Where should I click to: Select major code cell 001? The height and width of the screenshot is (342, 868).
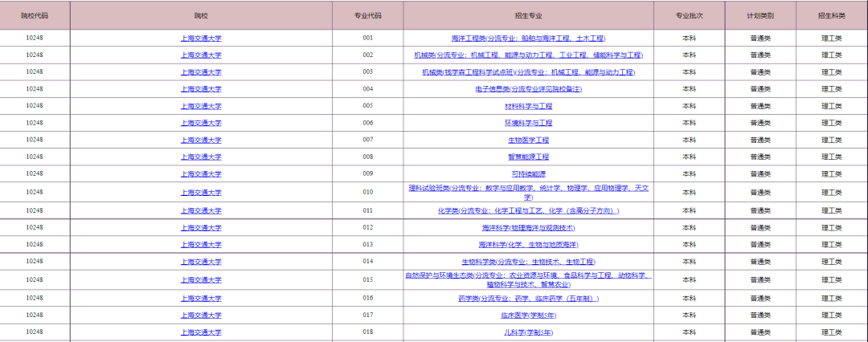(368, 39)
